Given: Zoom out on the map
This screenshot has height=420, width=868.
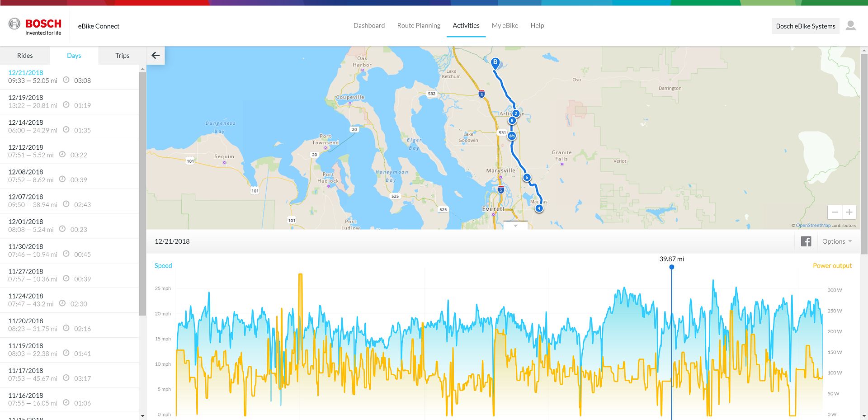Looking at the screenshot, I should (x=835, y=212).
